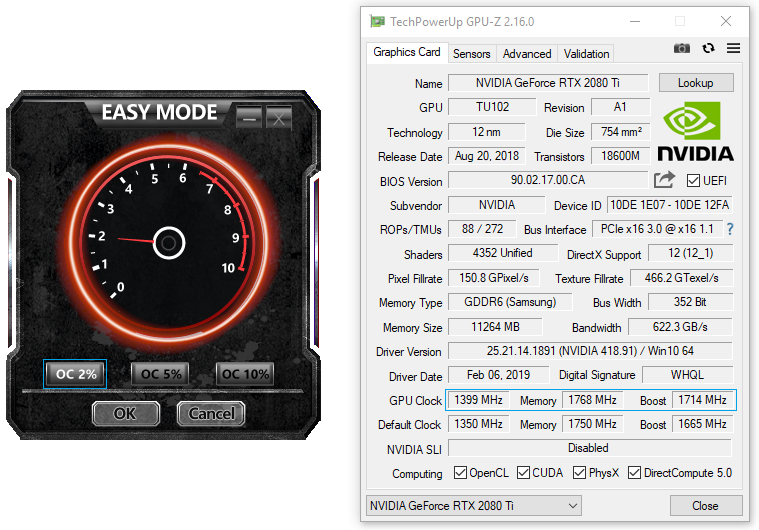Minimize the Easy Mode window

[x=249, y=118]
